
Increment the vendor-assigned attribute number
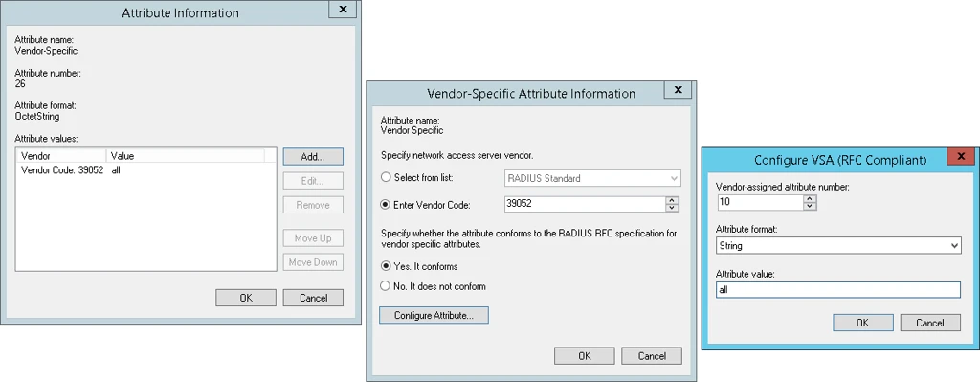(810, 199)
